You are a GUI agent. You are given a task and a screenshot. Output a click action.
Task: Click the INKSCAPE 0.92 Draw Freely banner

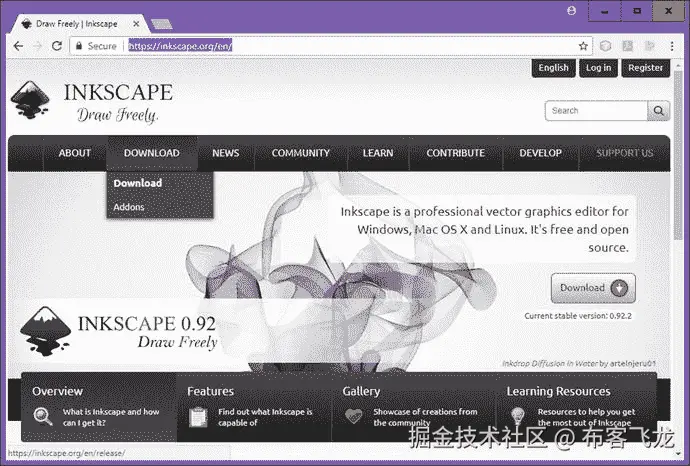click(x=119, y=332)
